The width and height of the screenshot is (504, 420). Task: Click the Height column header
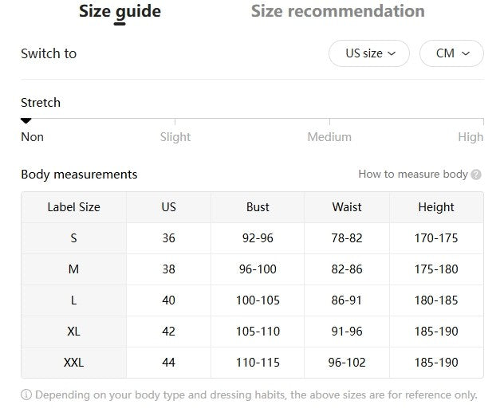[x=436, y=207]
